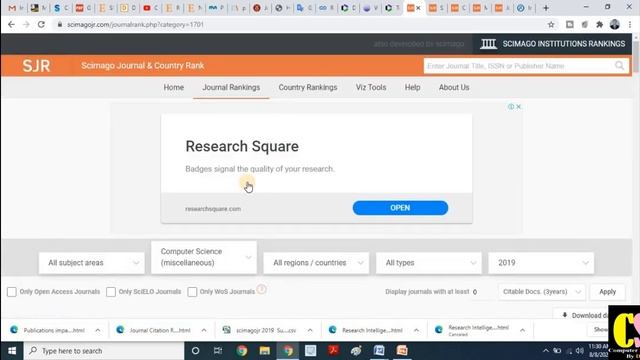Switch to the Gmail tab
Image resolution: width=640 pixels, height=360 pixels.
[12, 8]
